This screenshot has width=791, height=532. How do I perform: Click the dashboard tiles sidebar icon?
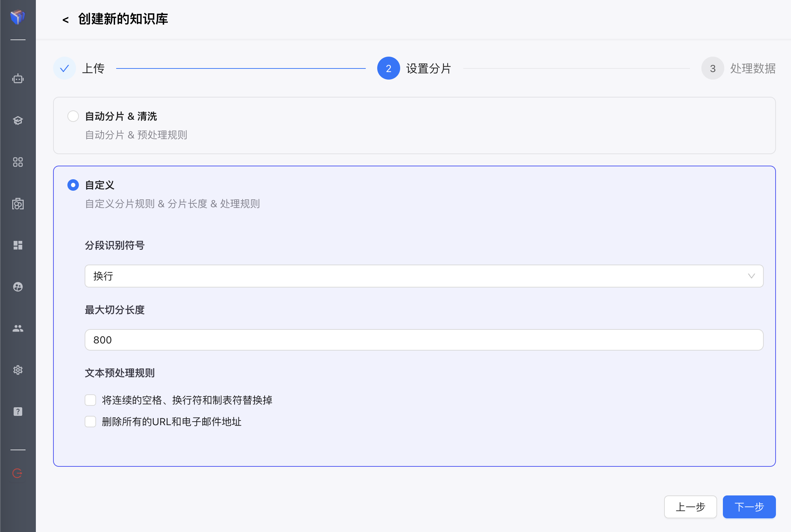pos(18,245)
